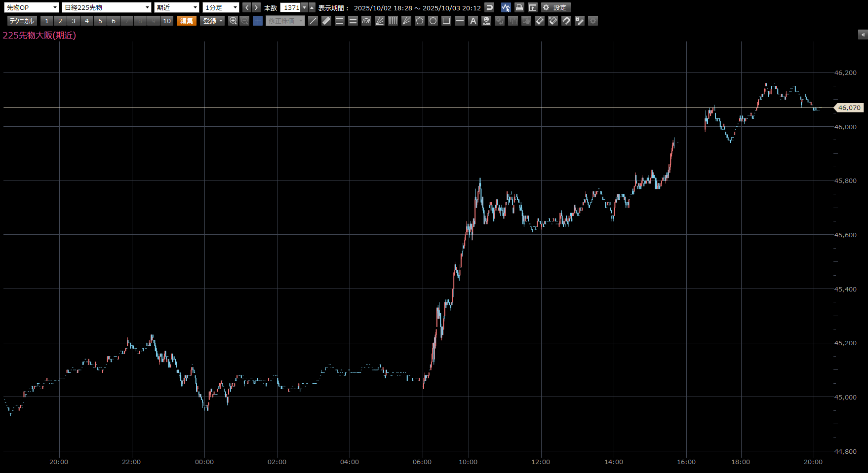The width and height of the screenshot is (868, 473).
Task: Toggle the lock drawings pencil icon
Action: 580,21
